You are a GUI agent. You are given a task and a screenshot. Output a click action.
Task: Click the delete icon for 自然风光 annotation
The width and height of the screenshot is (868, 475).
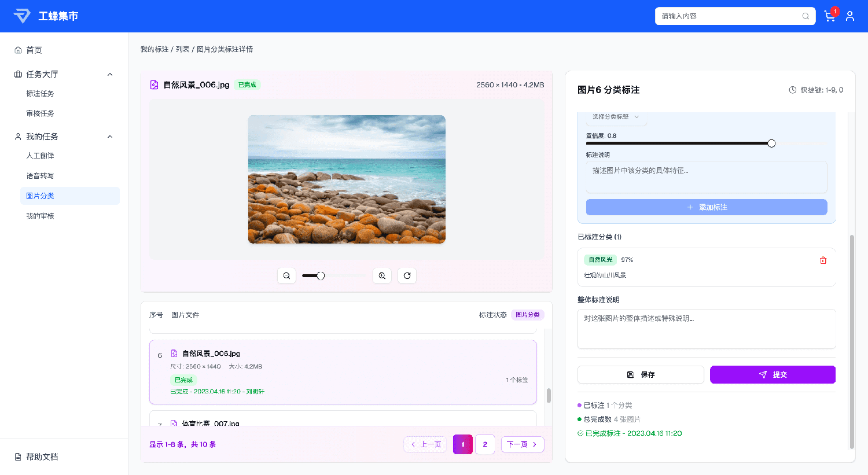823,260
